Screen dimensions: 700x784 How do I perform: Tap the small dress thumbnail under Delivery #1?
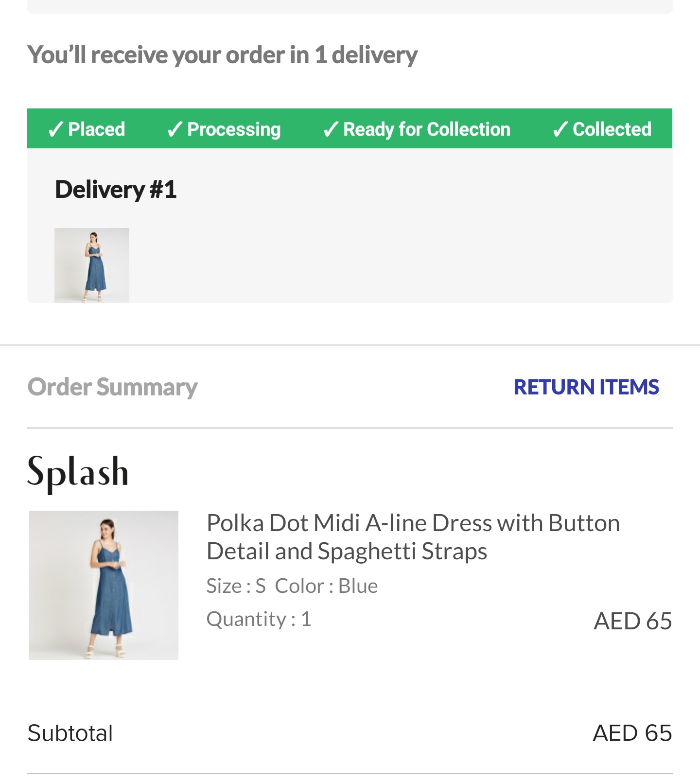click(92, 265)
